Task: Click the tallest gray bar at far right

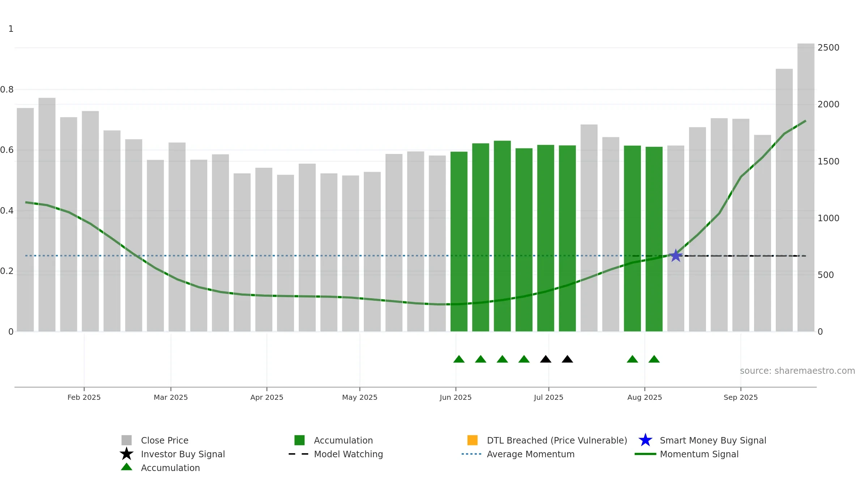Action: [806, 187]
